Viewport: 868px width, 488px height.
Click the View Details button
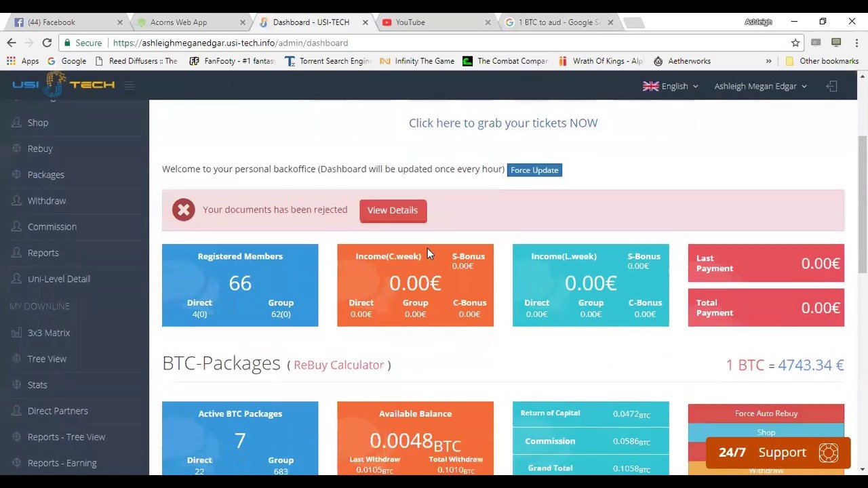click(393, 210)
